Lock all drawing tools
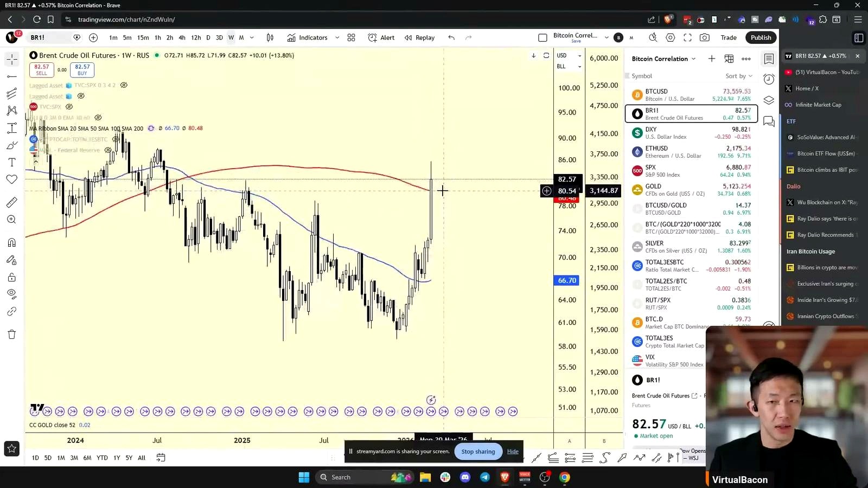The height and width of the screenshot is (488, 868). (12, 277)
